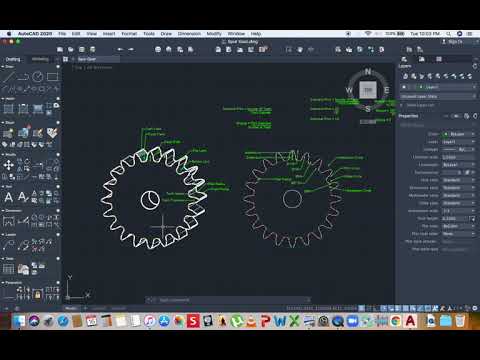Open the Dimension menu
Screen dimensions: 480x360
click(x=189, y=34)
